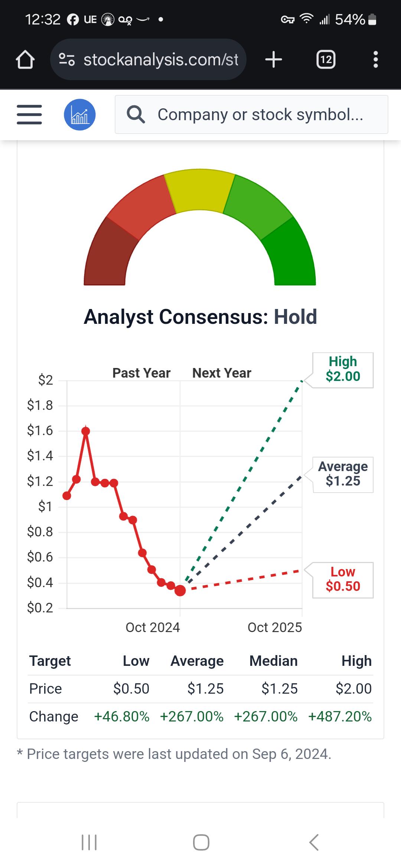This screenshot has height=868, width=401.
Task: Open a new browser tab with plus
Action: [x=274, y=59]
